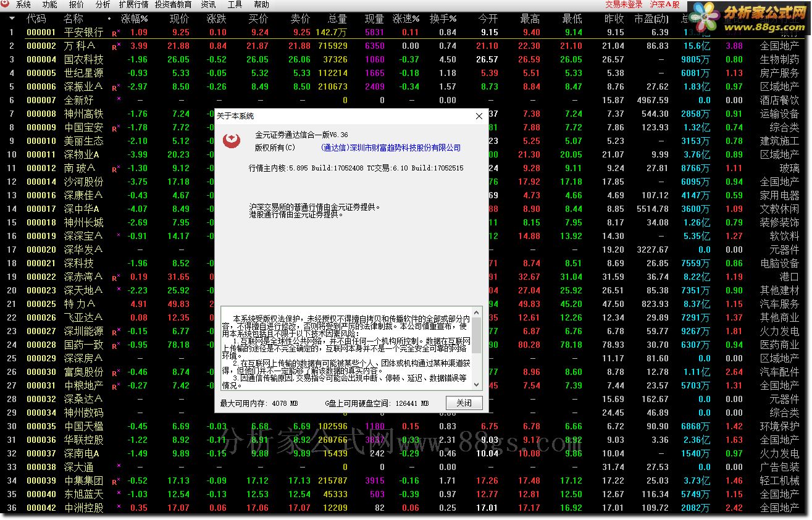Select the 国农科技 stock name
The image size is (812, 520).
click(84, 59)
